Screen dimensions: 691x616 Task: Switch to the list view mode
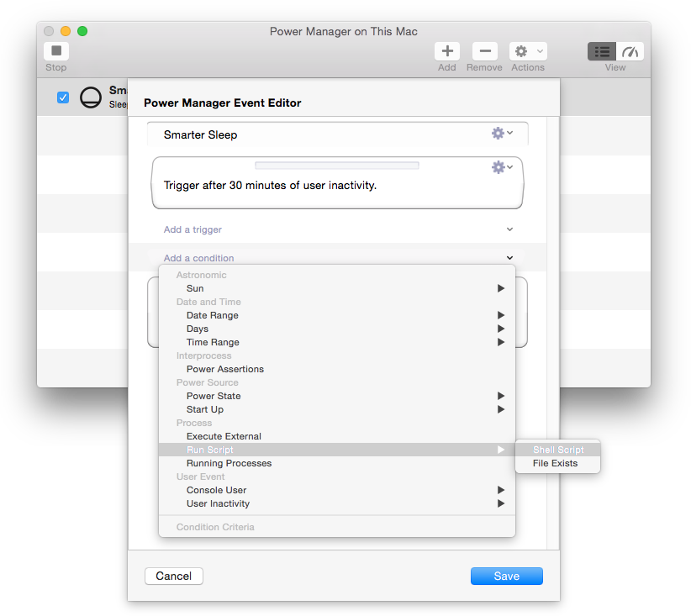coord(602,51)
